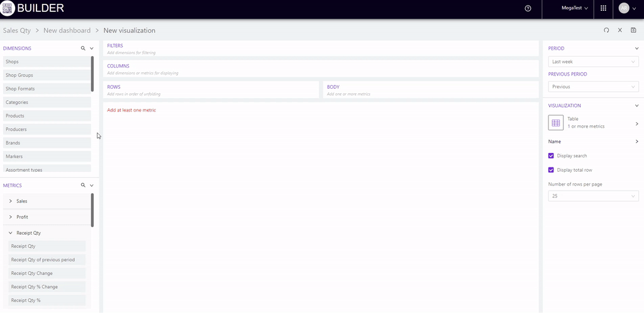The width and height of the screenshot is (644, 314).
Task: Open the rows per page dropdown
Action: [593, 196]
